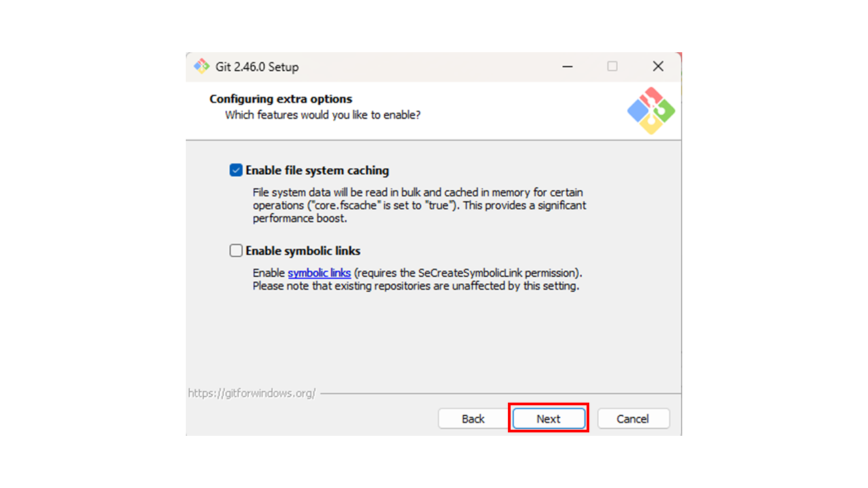Click the 'Enable symbolic links' bold label
Viewport: 868px width, 488px height.
[303, 251]
